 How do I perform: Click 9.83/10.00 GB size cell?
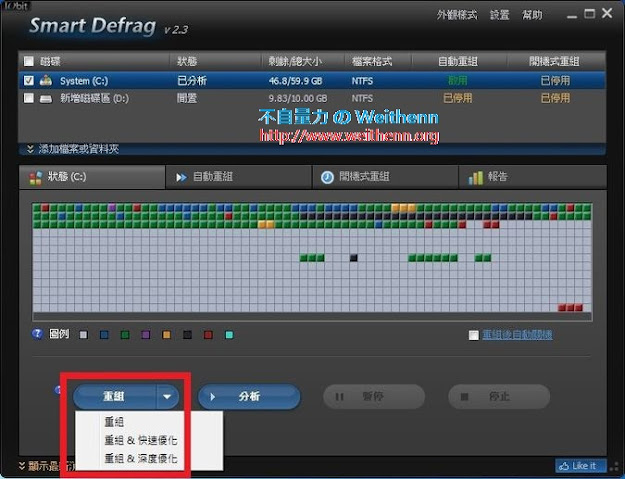(298, 98)
